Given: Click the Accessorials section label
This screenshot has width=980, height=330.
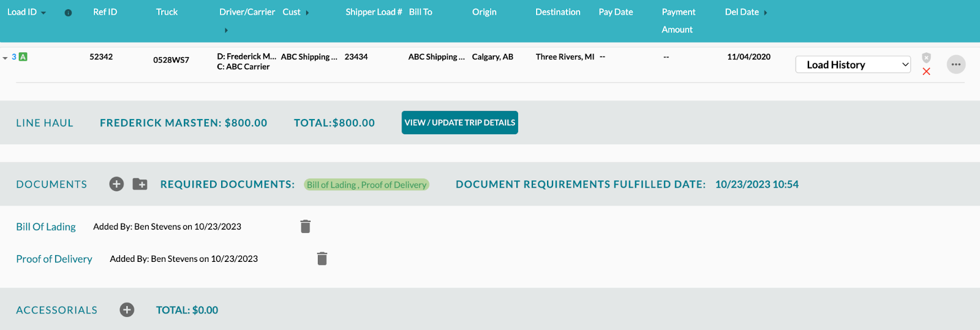Looking at the screenshot, I should tap(56, 310).
